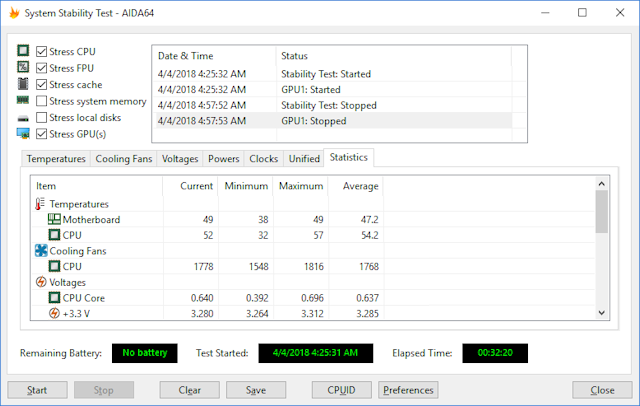Click the Elapsed Time 00:32:20 display
The height and width of the screenshot is (406, 640).
click(x=495, y=353)
